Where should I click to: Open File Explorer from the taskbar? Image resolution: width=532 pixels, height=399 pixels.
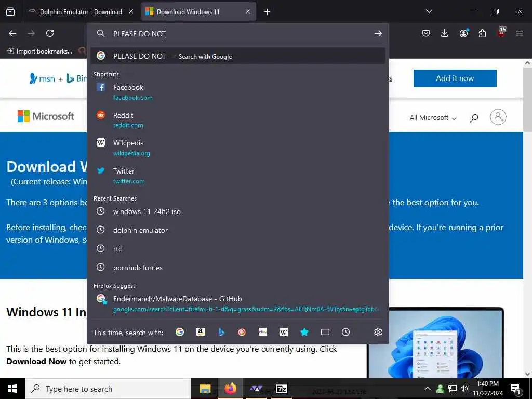205,389
